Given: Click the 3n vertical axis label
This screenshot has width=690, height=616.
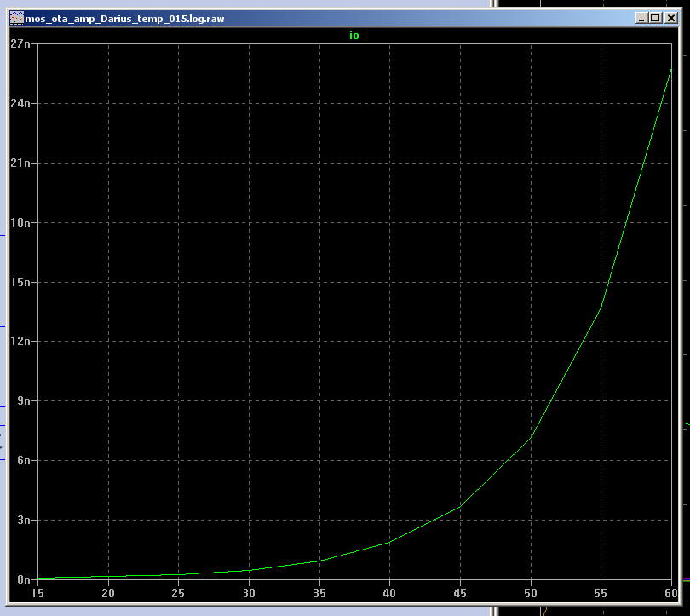Looking at the screenshot, I should pos(24,520).
